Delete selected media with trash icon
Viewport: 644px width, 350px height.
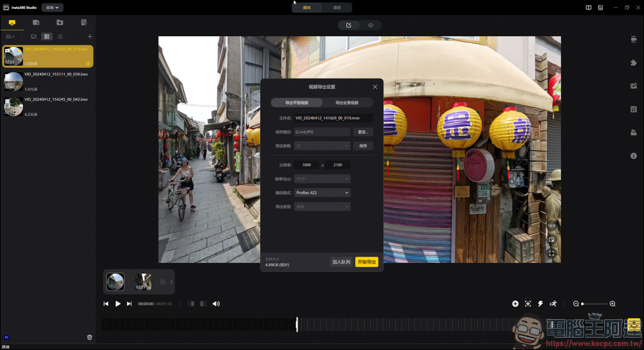90,337
